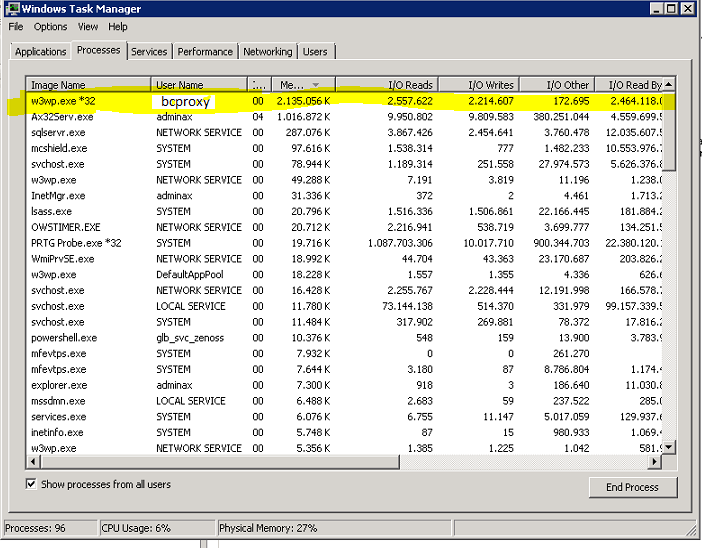Select the PRTG Probe.exe *32 process

tap(344, 243)
